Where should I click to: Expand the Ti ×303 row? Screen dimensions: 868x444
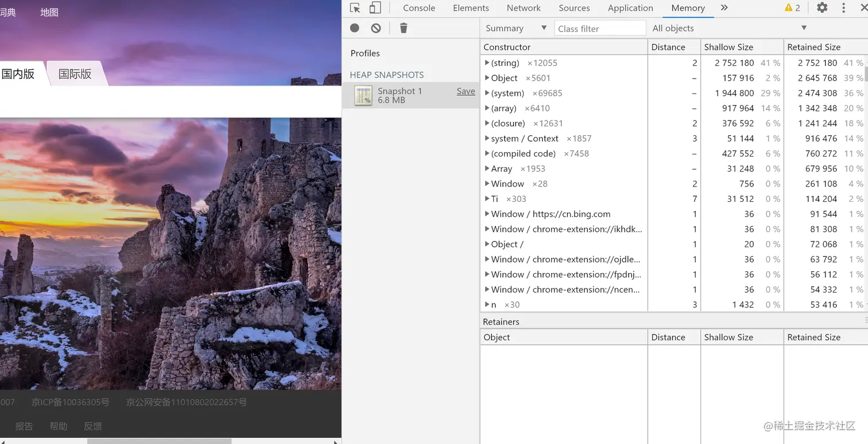487,199
